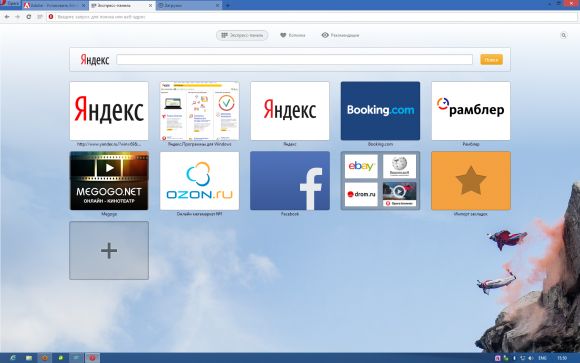Select the Экспресс-панель view button
The image size is (580, 363).
click(242, 35)
